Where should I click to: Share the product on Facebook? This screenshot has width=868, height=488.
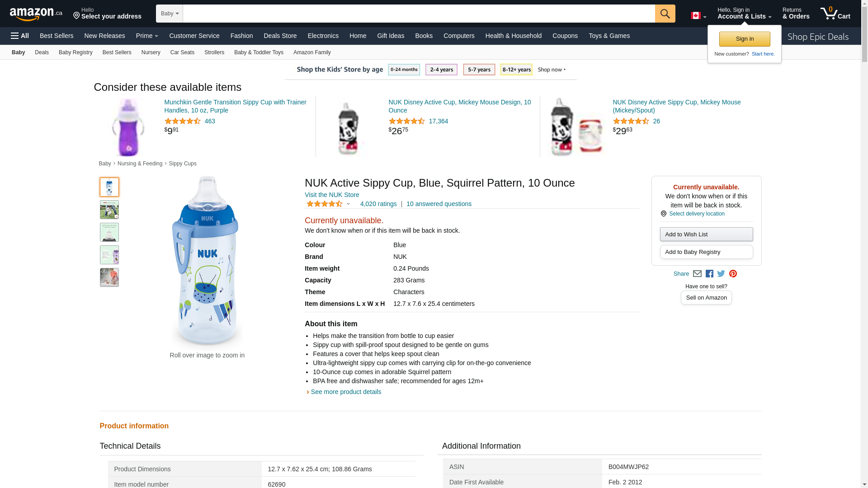point(709,274)
